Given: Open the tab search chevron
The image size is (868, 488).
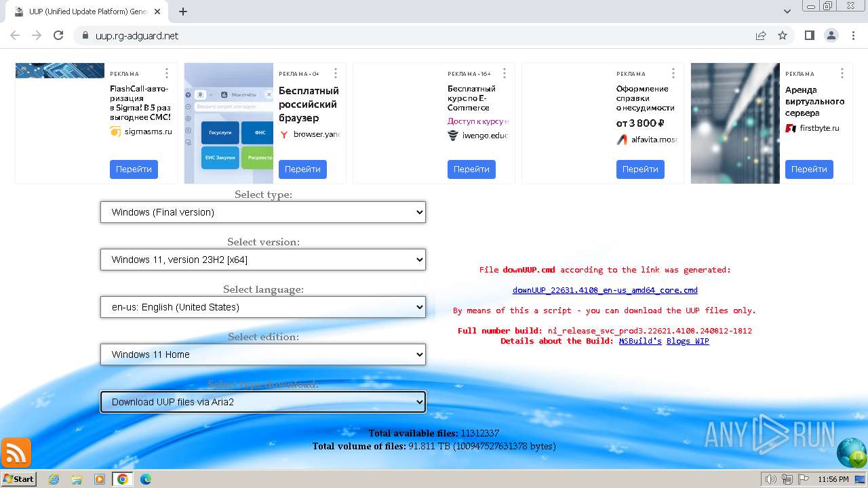Looking at the screenshot, I should 787,12.
